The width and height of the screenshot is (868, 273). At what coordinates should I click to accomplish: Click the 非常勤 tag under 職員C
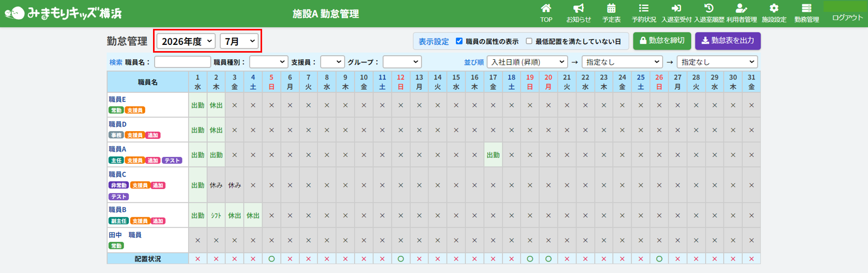pos(118,185)
